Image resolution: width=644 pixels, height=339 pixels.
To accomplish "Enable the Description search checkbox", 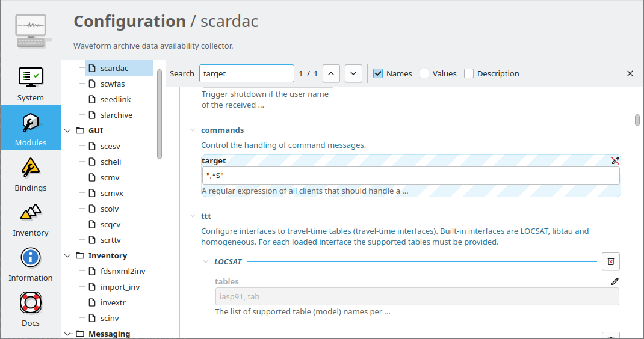I will 469,73.
